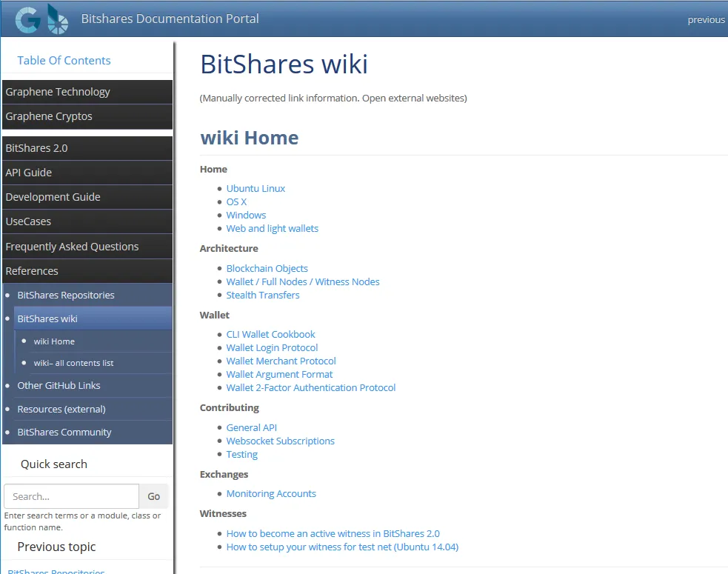
Task: Open Ubuntu Linux link
Action: pos(256,189)
